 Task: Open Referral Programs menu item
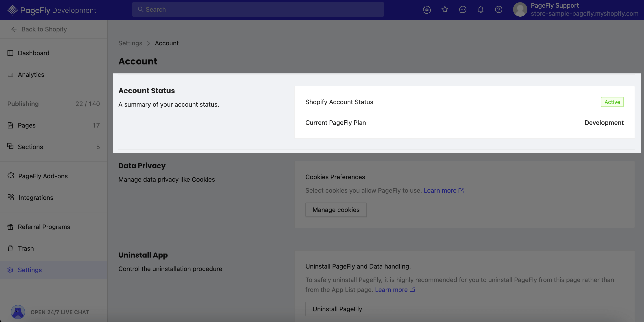(x=54, y=227)
